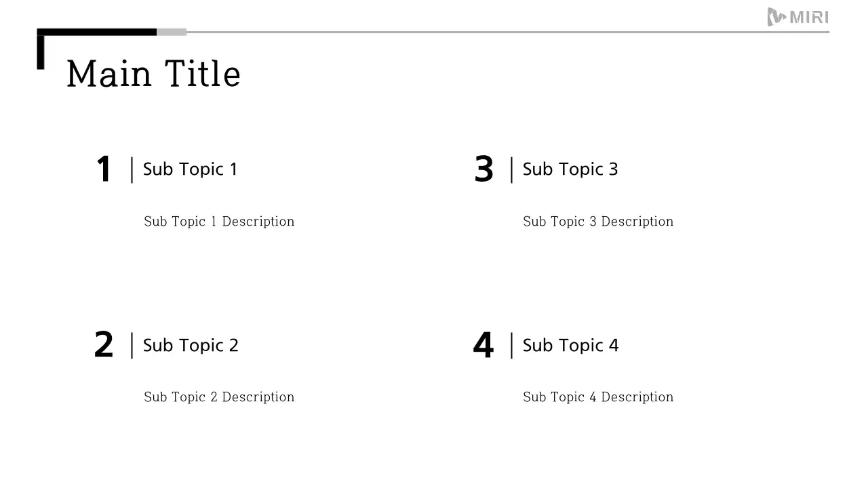
Task: Select the Sub Topic 4 heading
Action: 570,345
